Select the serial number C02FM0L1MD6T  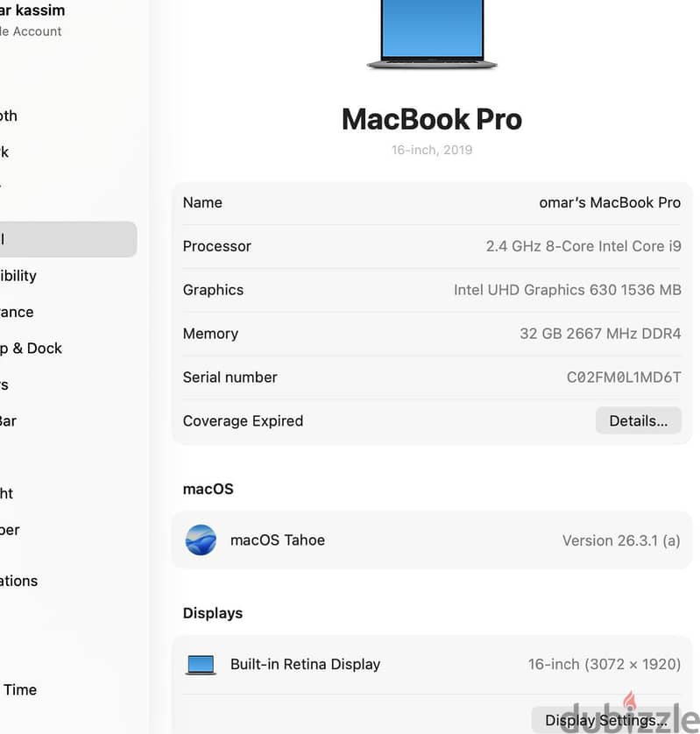[624, 378]
